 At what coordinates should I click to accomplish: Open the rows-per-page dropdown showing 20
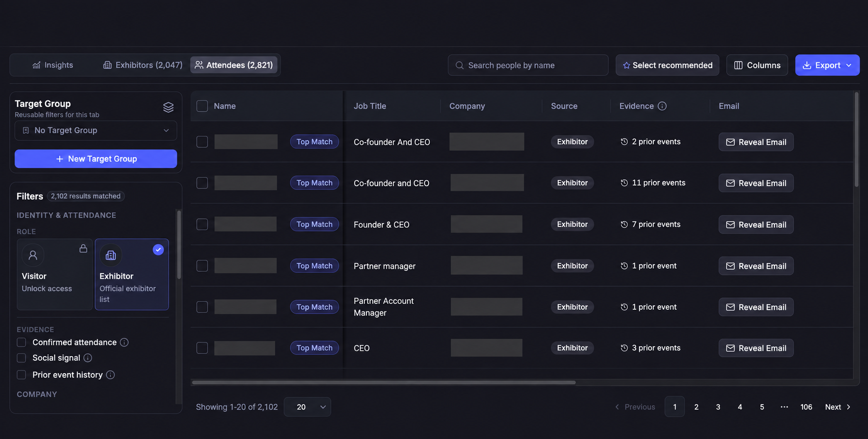[307, 407]
